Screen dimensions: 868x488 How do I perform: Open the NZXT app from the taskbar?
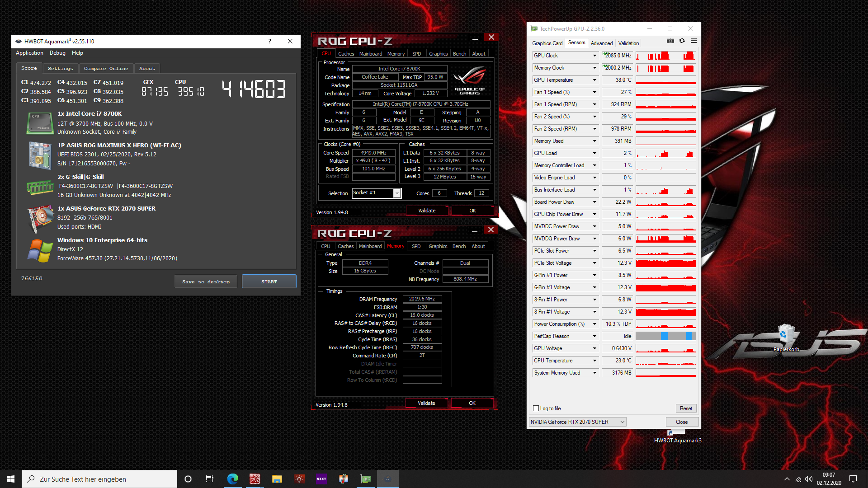(321, 479)
